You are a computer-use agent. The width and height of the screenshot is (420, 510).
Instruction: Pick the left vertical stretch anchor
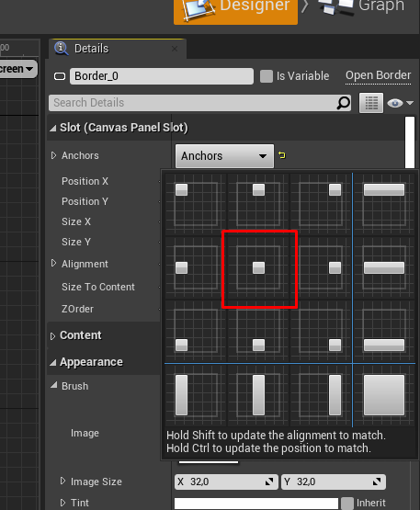pyautogui.click(x=196, y=395)
